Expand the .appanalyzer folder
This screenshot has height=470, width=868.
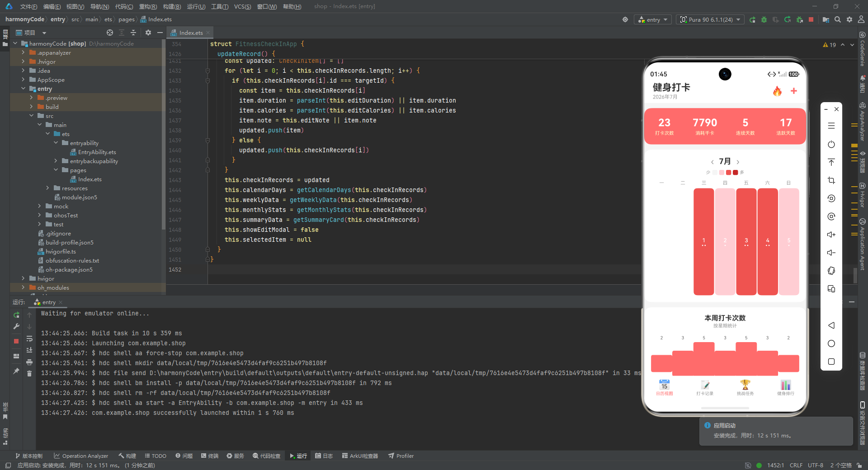pos(24,52)
